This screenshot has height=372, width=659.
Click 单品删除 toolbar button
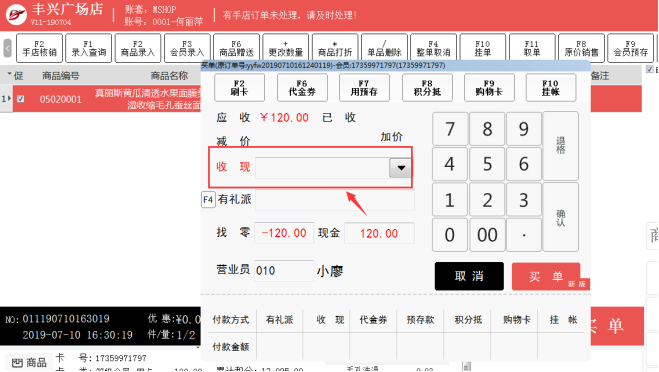tap(384, 48)
